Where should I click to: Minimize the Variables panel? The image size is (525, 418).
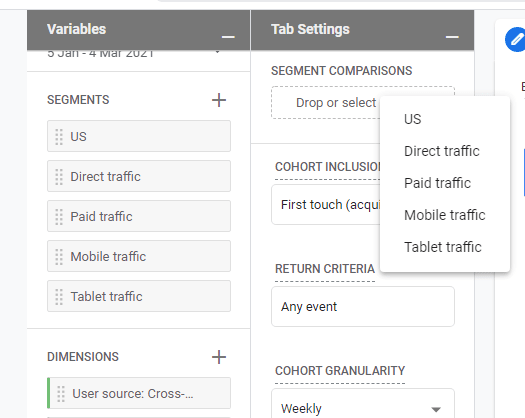tap(228, 37)
